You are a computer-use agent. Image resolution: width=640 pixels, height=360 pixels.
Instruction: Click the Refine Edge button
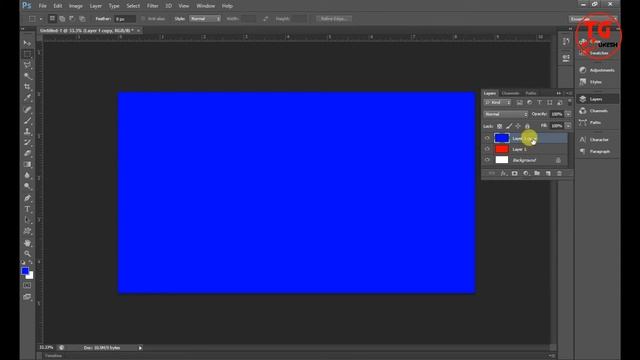click(333, 19)
